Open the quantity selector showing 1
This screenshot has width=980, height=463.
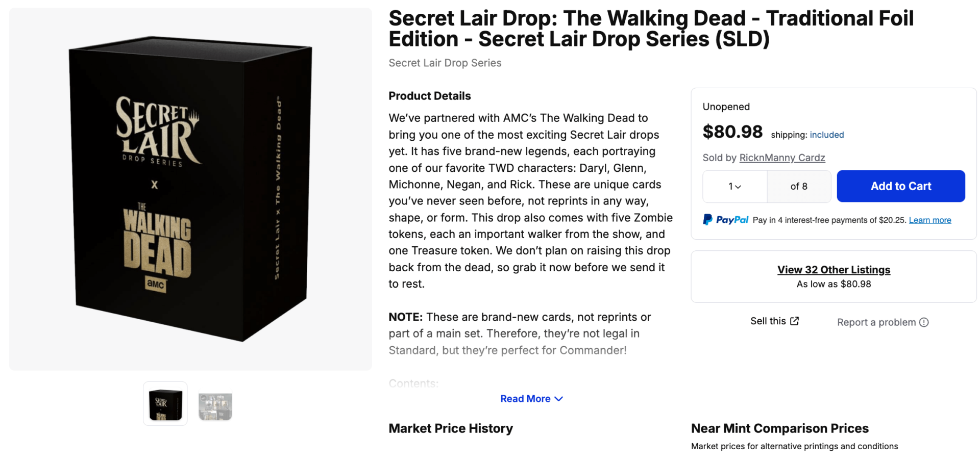(x=734, y=186)
